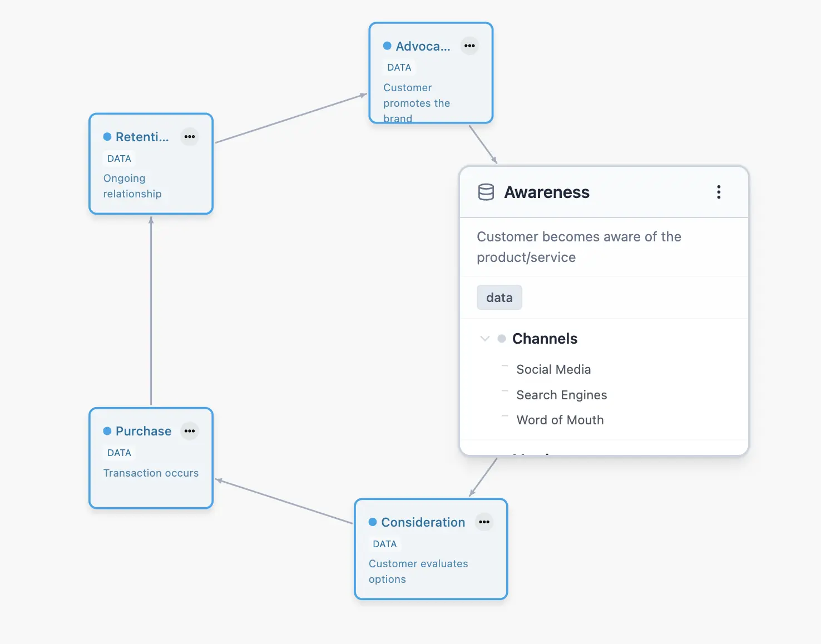Viewport: 821px width, 644px height.
Task: Click the Channels section heading
Action: pos(545,339)
